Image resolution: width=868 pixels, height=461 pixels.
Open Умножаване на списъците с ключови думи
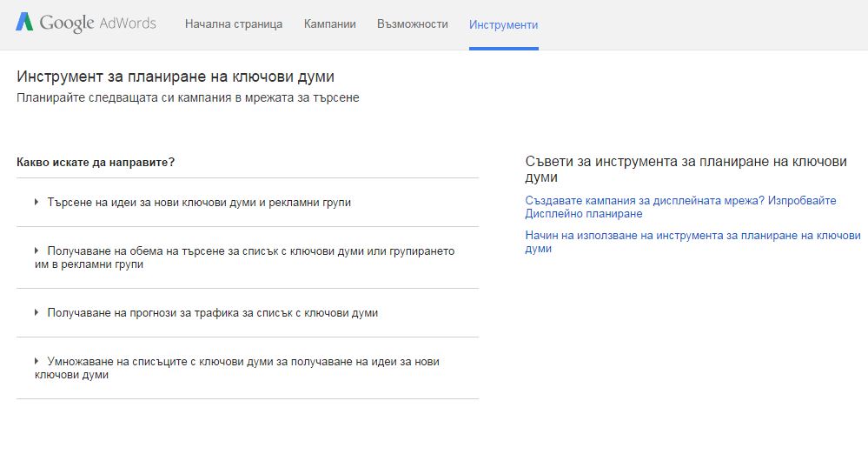(x=237, y=368)
